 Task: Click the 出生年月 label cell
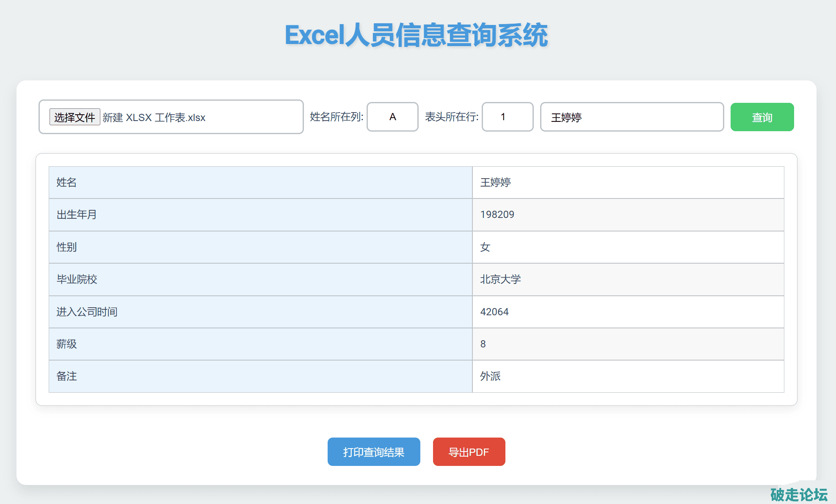[77, 215]
